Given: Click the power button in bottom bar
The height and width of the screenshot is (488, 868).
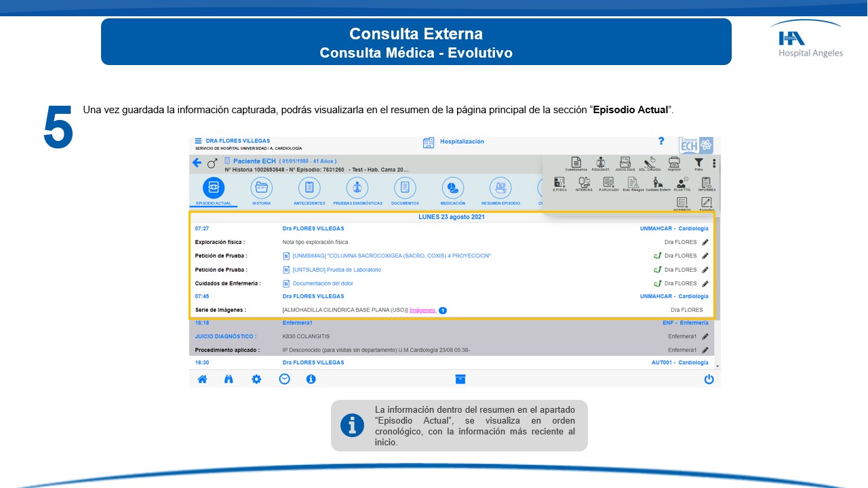Looking at the screenshot, I should [709, 380].
